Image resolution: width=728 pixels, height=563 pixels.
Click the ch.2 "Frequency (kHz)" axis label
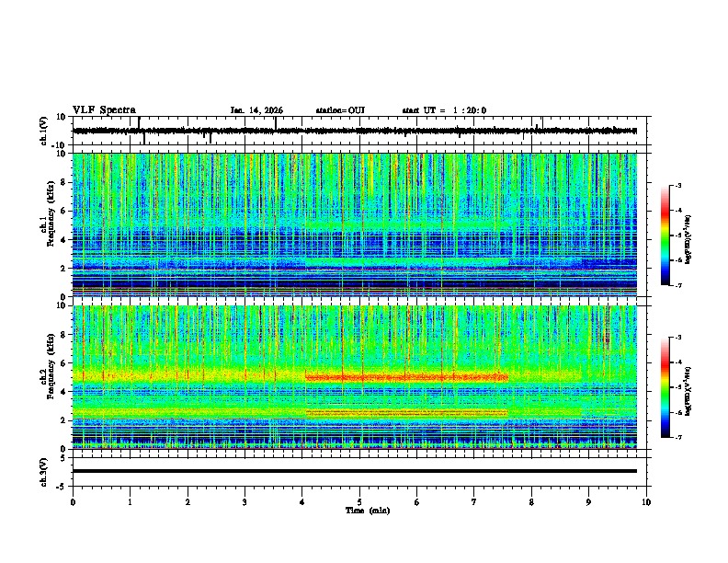pos(51,366)
